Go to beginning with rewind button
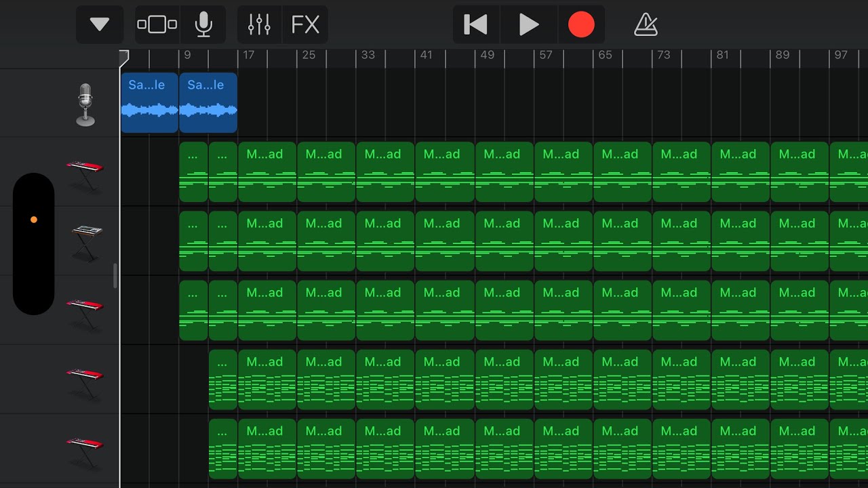This screenshot has width=868, height=488. [475, 25]
